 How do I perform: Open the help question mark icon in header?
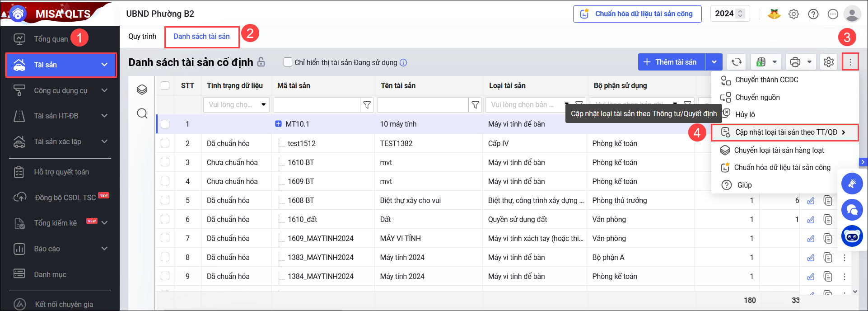(813, 14)
